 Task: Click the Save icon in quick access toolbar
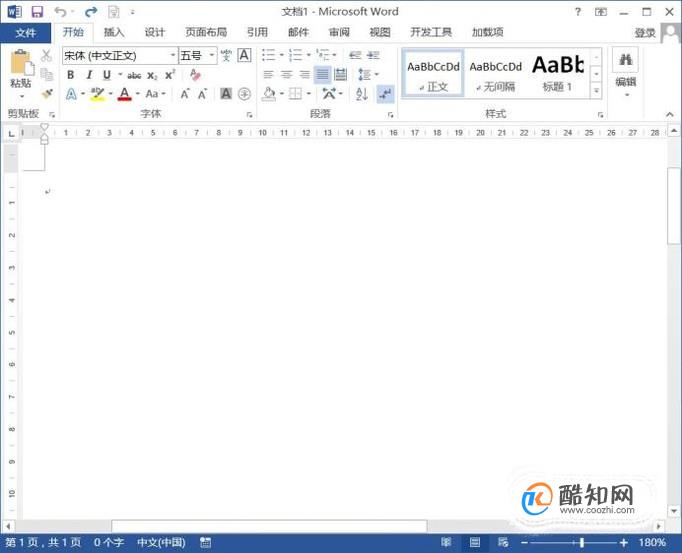point(37,12)
